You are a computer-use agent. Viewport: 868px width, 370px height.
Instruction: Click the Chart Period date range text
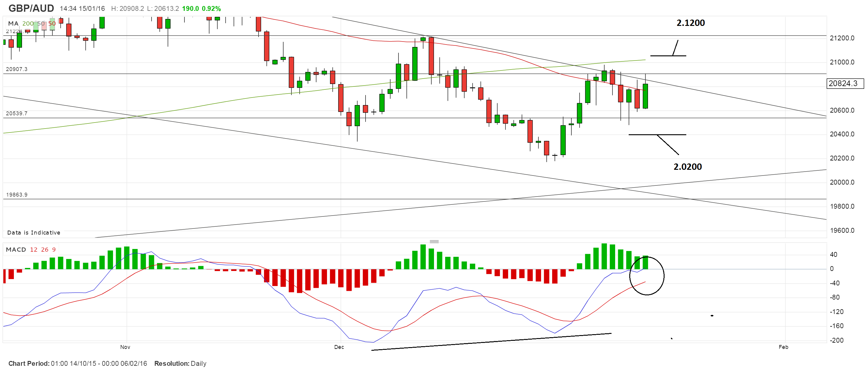[x=77, y=363]
